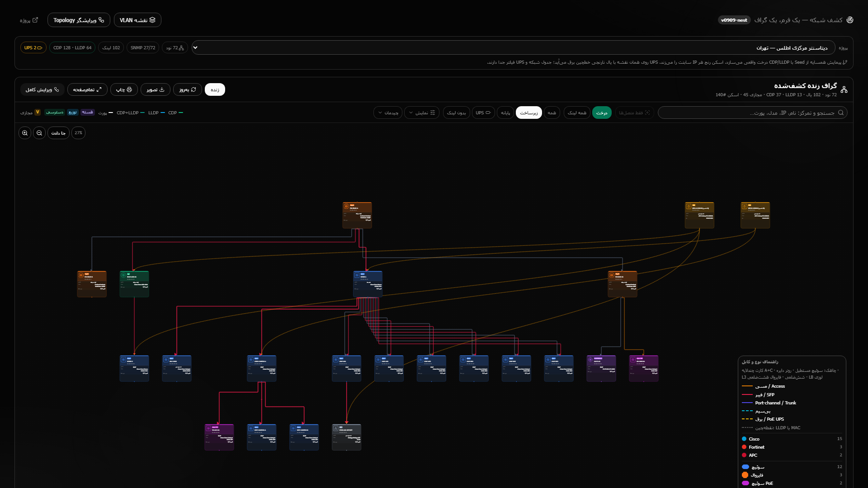The width and height of the screenshot is (868, 488).
Task: Click the دسترسی access legend tag
Action: [55, 112]
